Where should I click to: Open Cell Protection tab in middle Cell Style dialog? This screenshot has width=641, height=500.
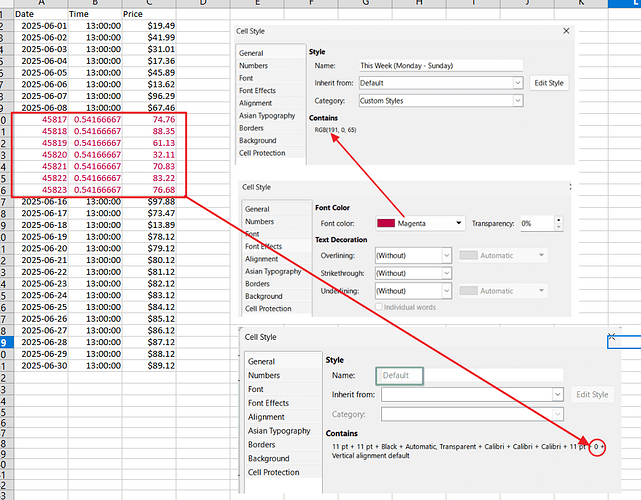click(x=268, y=309)
